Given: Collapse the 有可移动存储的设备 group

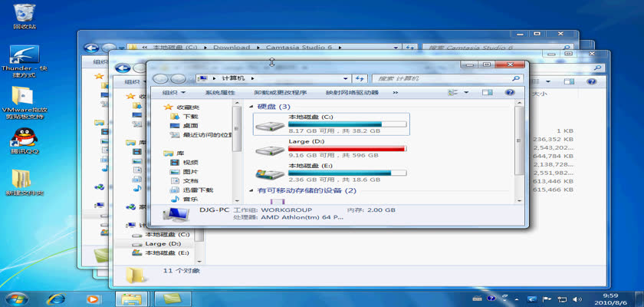Looking at the screenshot, I should click(x=253, y=190).
